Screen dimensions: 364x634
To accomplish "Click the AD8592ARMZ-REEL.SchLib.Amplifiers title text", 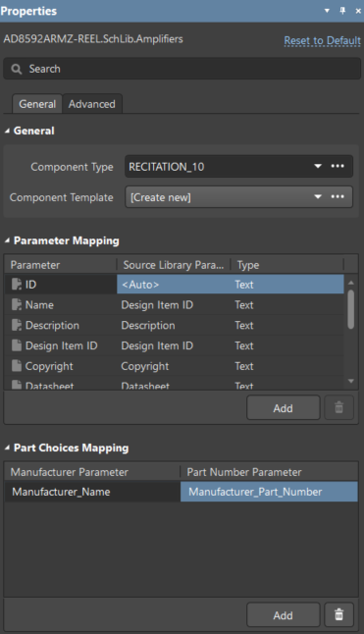I will pyautogui.click(x=93, y=39).
